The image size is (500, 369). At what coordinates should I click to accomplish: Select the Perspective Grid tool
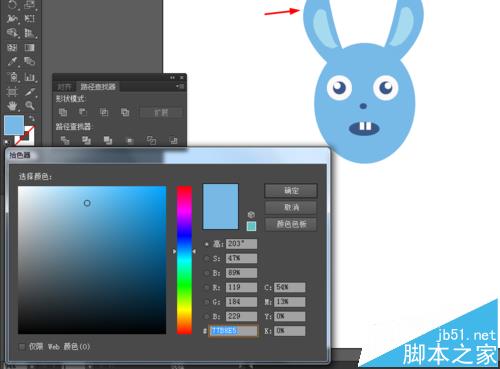tap(30, 33)
